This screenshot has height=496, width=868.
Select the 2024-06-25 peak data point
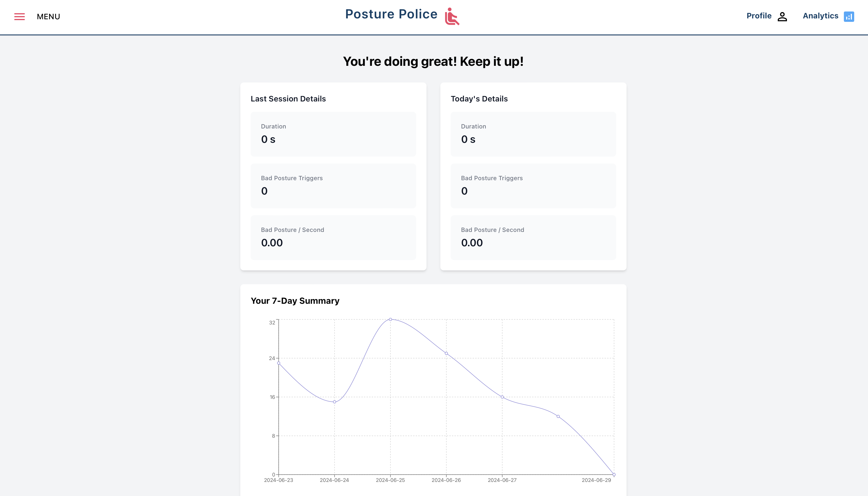pyautogui.click(x=390, y=320)
